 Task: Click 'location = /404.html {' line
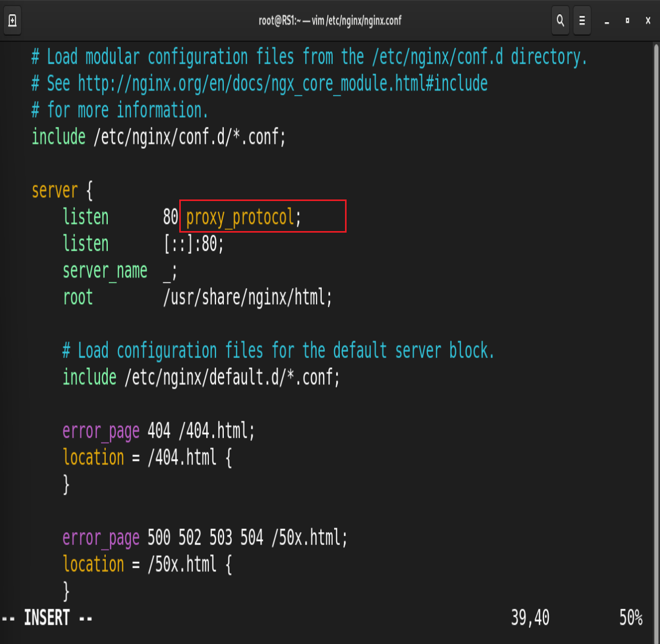pyautogui.click(x=147, y=457)
